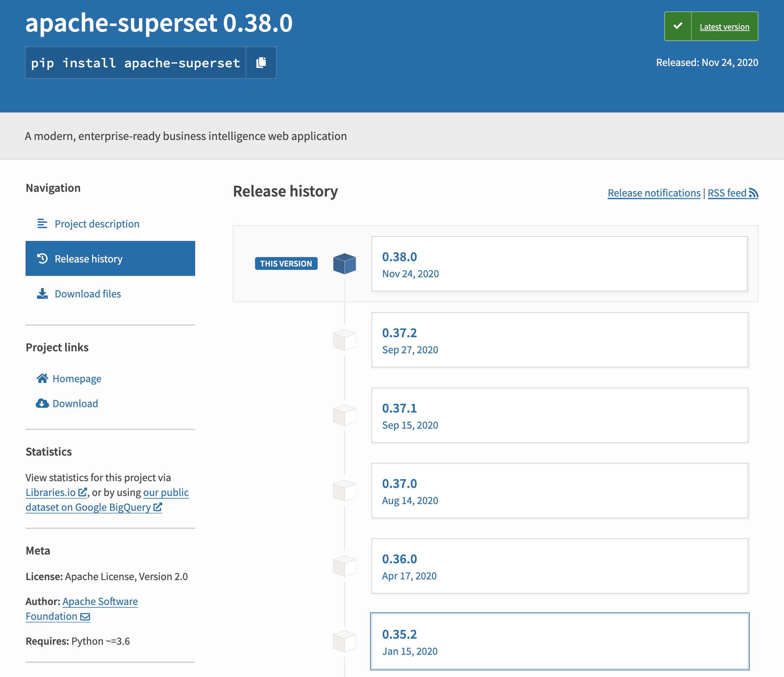Viewport: 784px width, 677px height.
Task: Click the grey cube beside 0.37.2
Action: pos(344,340)
